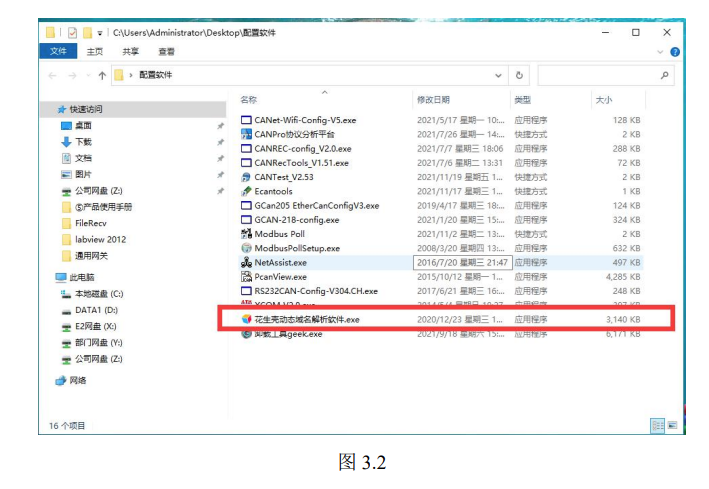Click the recent locations dropdown arrow
Screen dimensions: 709x489
(x=88, y=76)
